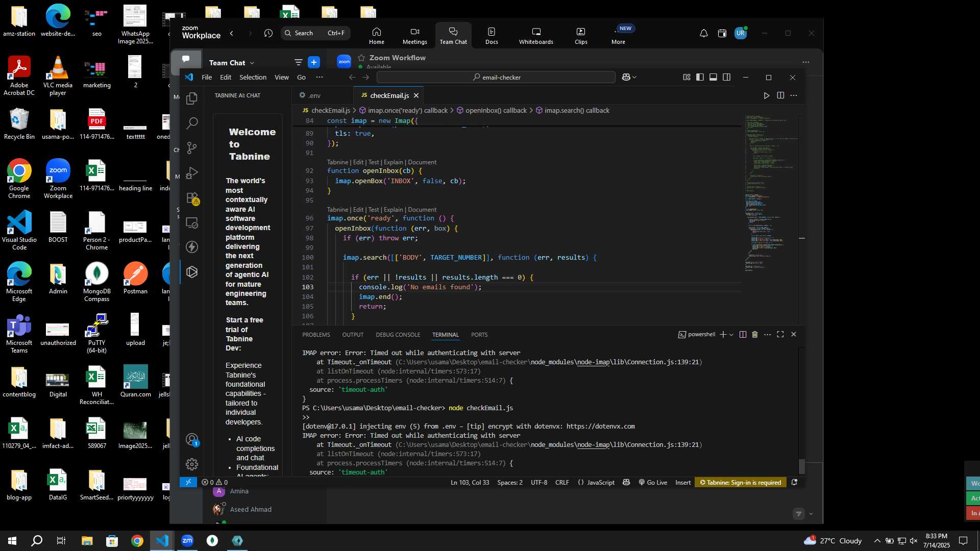Open the More menu ellipsis in VS Code menu bar
980x551 pixels.
click(320, 77)
